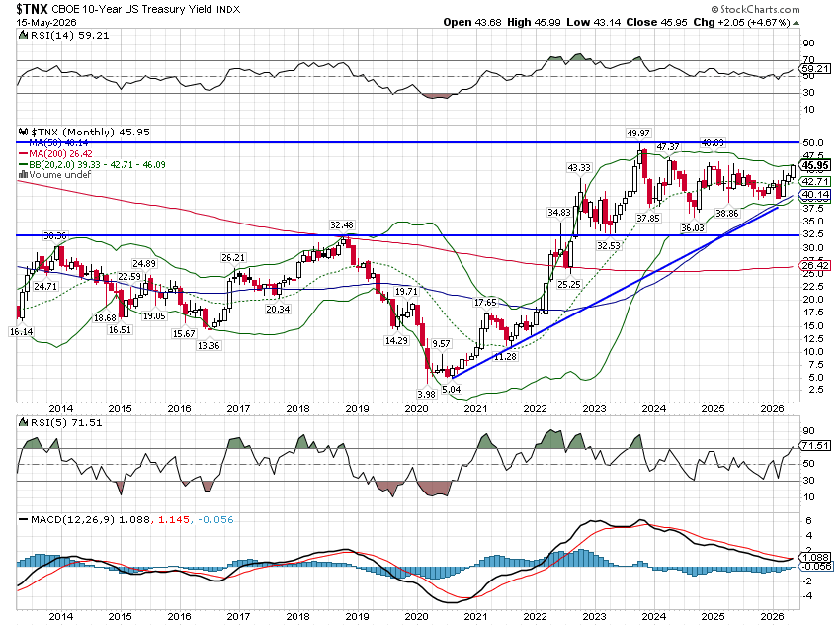Click the 16.14 low label
The height and width of the screenshot is (626, 840).
click(22, 332)
